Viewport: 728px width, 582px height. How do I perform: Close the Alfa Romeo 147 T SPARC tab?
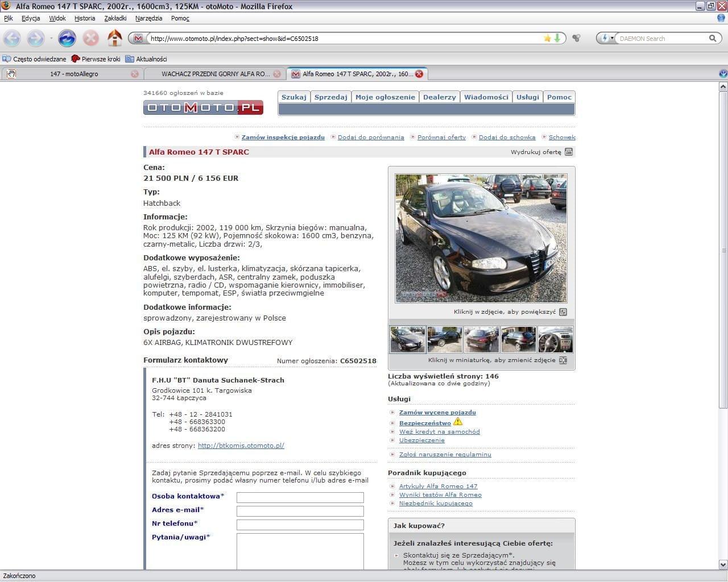pos(419,74)
